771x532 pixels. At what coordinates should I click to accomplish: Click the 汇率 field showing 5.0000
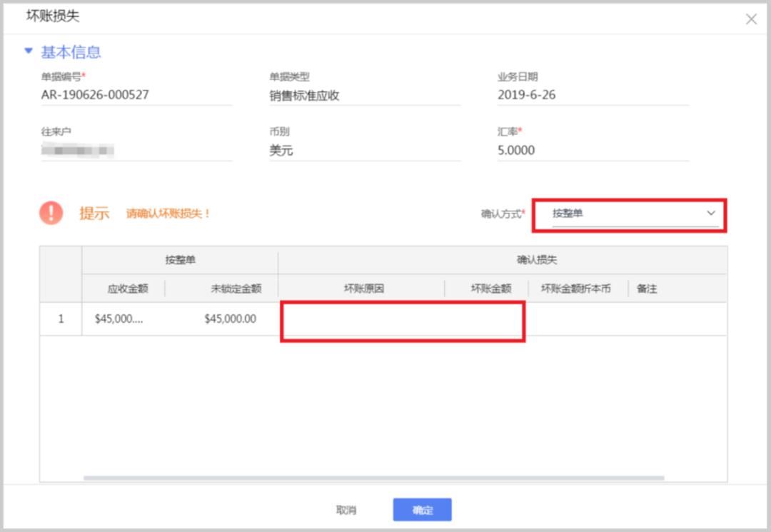click(x=516, y=150)
